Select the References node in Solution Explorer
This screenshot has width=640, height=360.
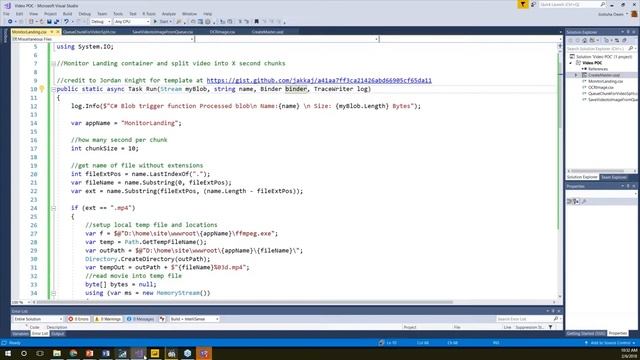coord(598,69)
